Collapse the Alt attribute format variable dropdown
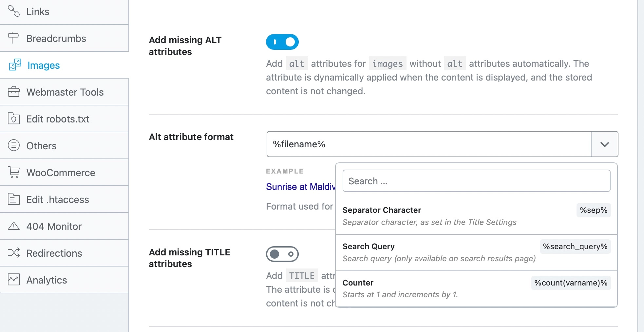Image resolution: width=644 pixels, height=332 pixels. pos(604,144)
